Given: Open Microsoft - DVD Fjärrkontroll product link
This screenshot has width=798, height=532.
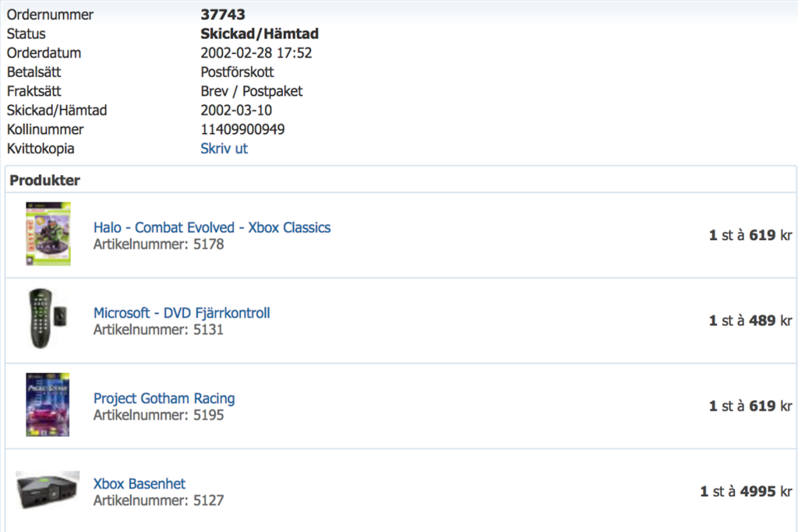Looking at the screenshot, I should (182, 313).
